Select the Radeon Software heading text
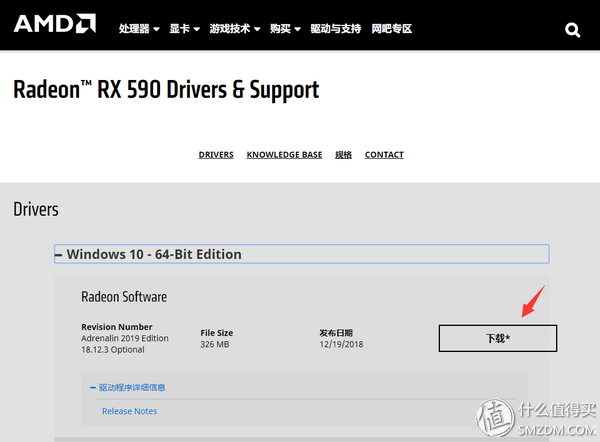This screenshot has width=600, height=442. pyautogui.click(x=124, y=297)
